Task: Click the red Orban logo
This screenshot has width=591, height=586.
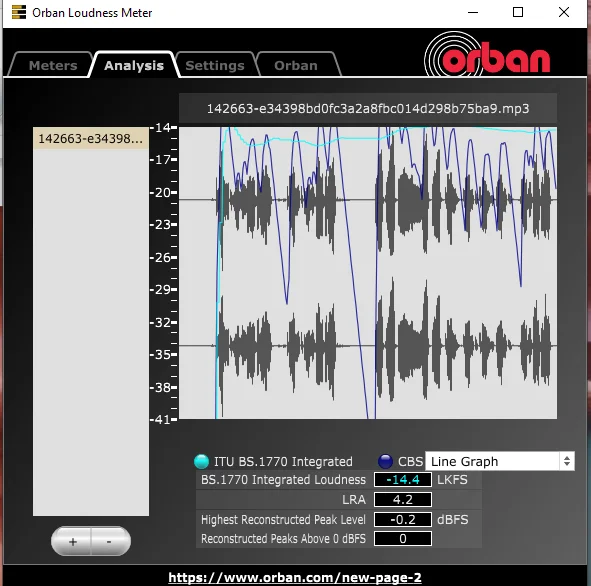Action: tap(488, 55)
